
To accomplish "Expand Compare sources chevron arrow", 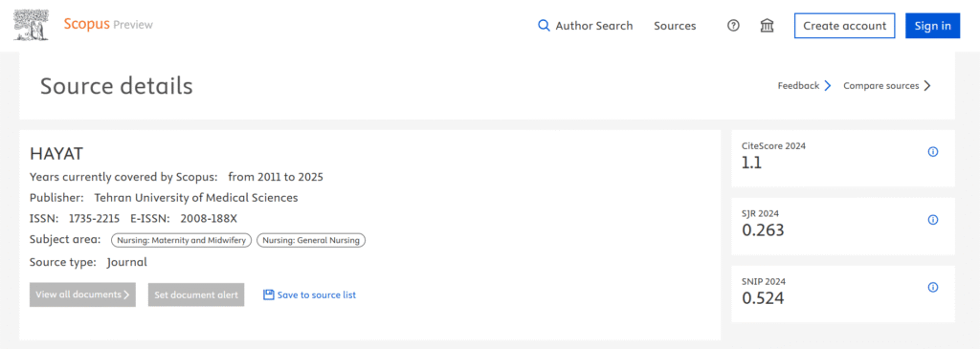I will [927, 85].
